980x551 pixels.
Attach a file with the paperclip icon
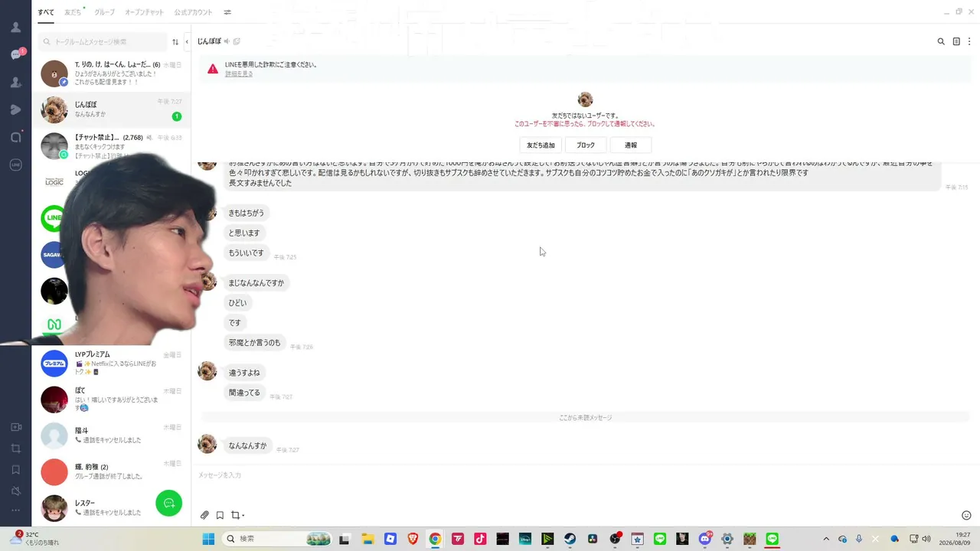click(x=204, y=515)
